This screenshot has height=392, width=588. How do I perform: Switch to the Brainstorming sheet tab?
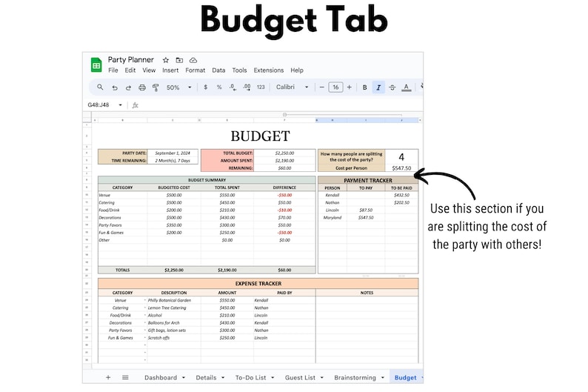(355, 378)
